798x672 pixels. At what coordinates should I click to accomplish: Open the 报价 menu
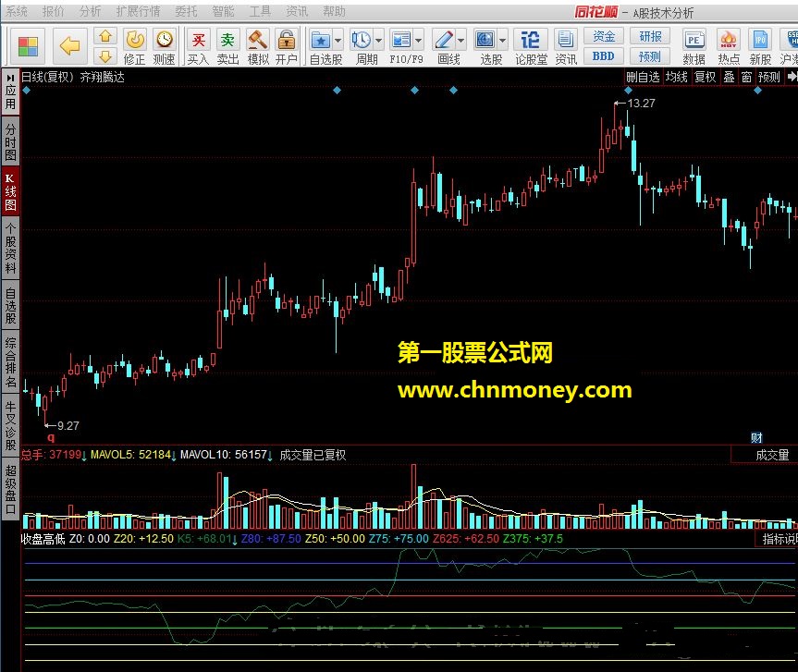coord(53,11)
